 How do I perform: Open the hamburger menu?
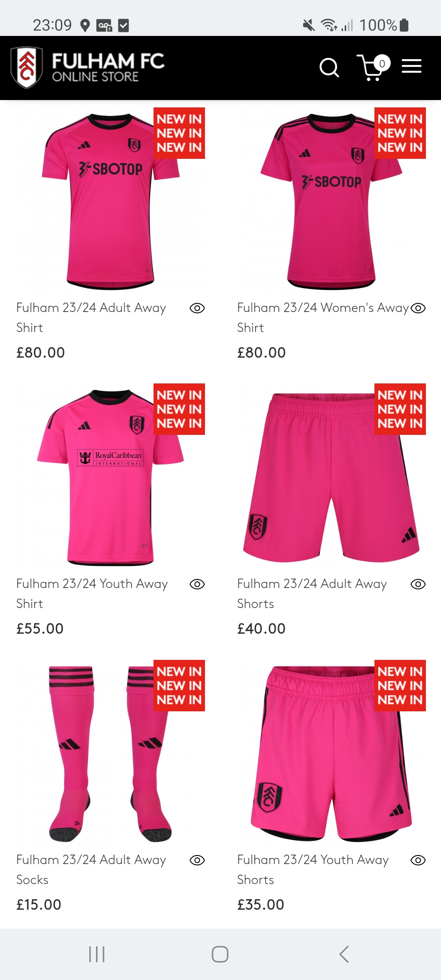click(411, 66)
